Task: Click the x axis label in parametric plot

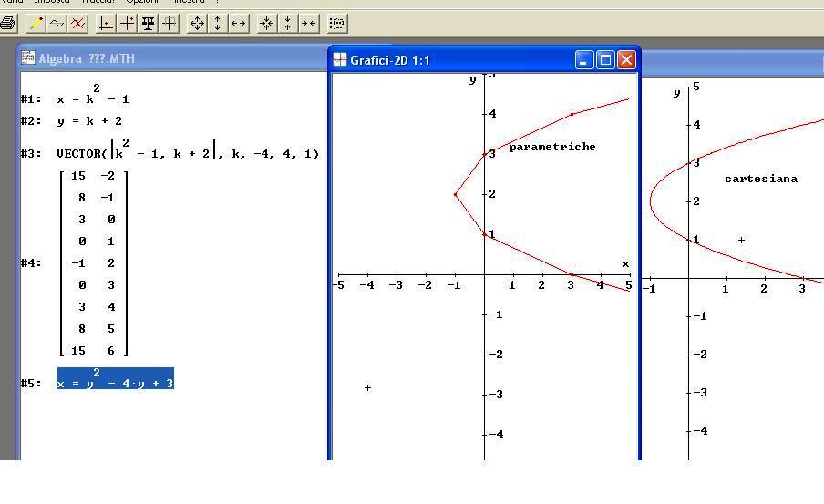Action: pyautogui.click(x=625, y=263)
